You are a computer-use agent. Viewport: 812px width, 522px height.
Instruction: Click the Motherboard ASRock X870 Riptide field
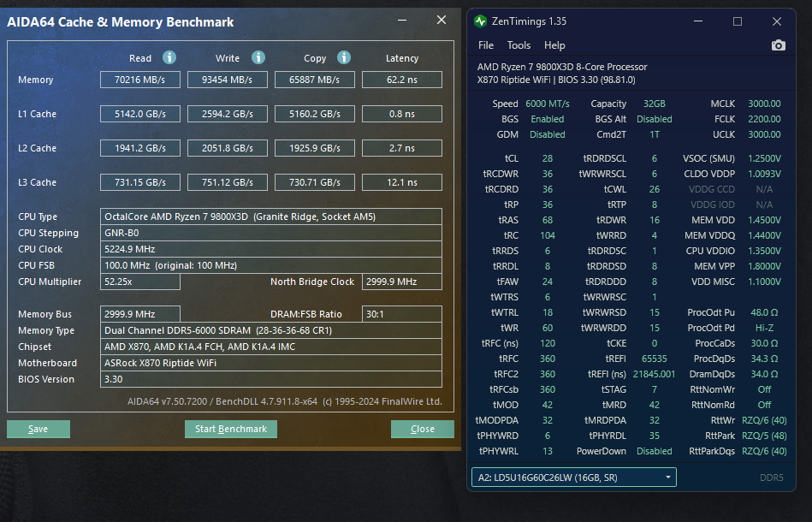click(x=271, y=363)
